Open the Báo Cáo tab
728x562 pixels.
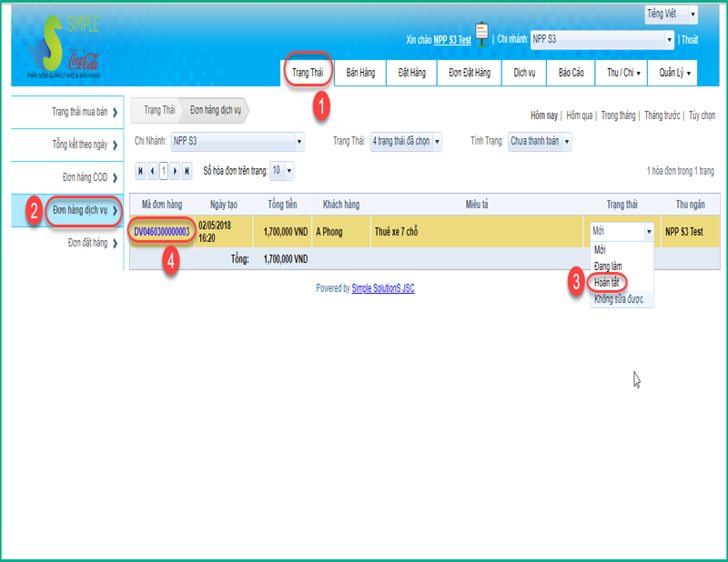pos(571,73)
